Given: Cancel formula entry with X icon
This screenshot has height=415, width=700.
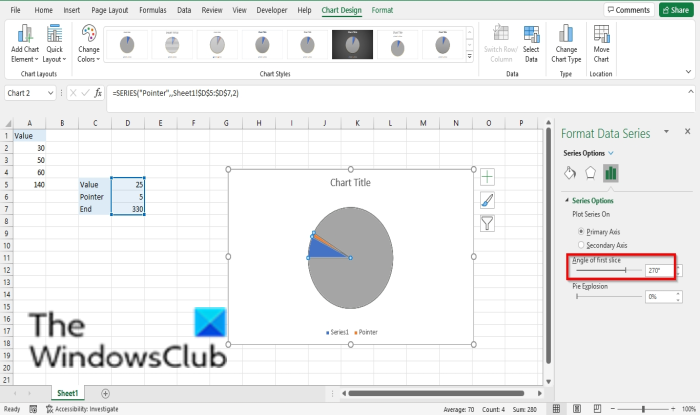Looking at the screenshot, I should tap(73, 93).
